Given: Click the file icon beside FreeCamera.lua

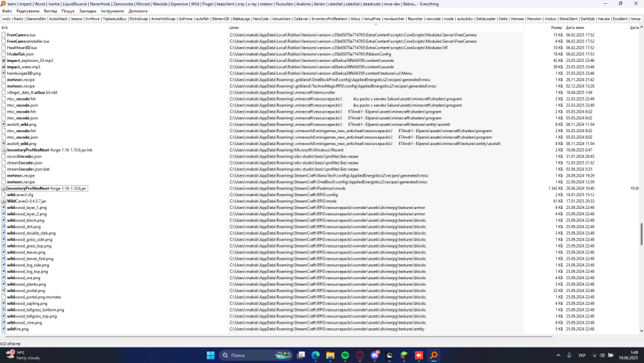Looking at the screenshot, I should pos(4,35).
